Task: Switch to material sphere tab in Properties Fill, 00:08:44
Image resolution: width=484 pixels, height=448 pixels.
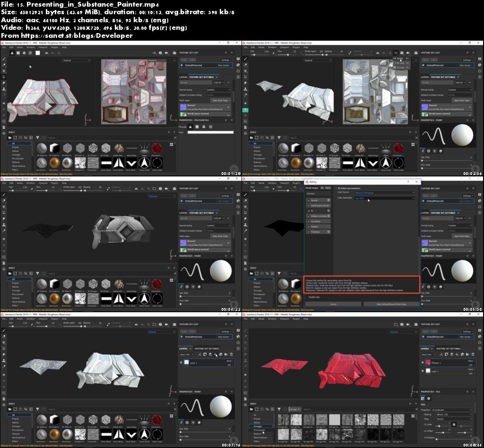Action: [428, 399]
